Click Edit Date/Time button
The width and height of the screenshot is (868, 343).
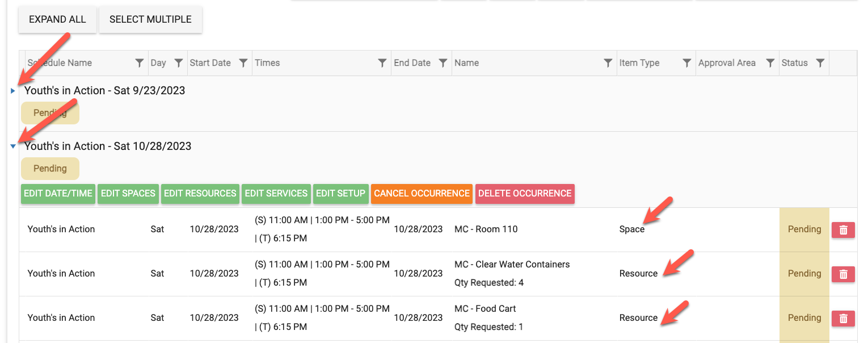(x=58, y=194)
